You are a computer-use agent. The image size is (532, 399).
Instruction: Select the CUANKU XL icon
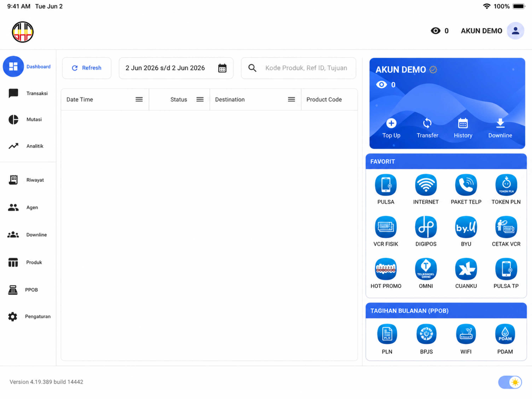pos(466,269)
